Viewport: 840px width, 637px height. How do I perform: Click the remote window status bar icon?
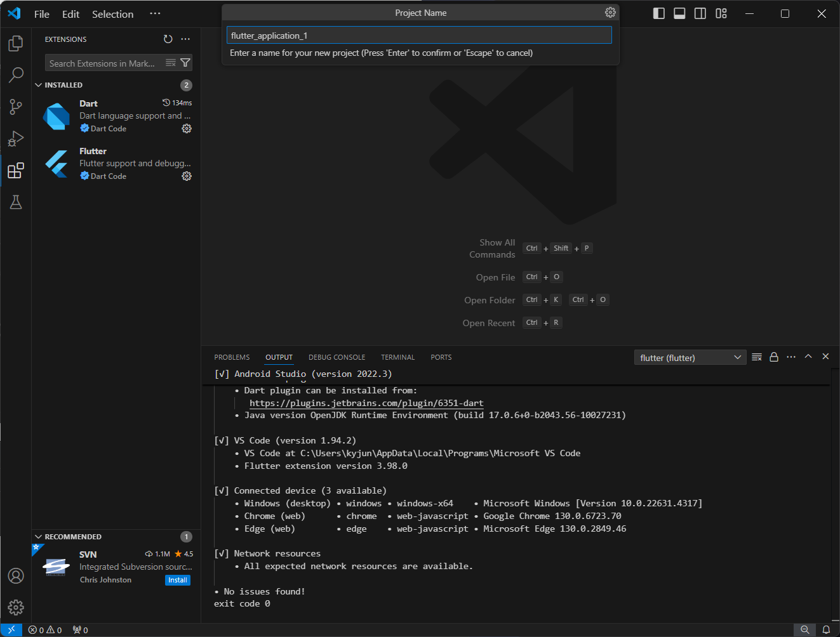(x=11, y=630)
